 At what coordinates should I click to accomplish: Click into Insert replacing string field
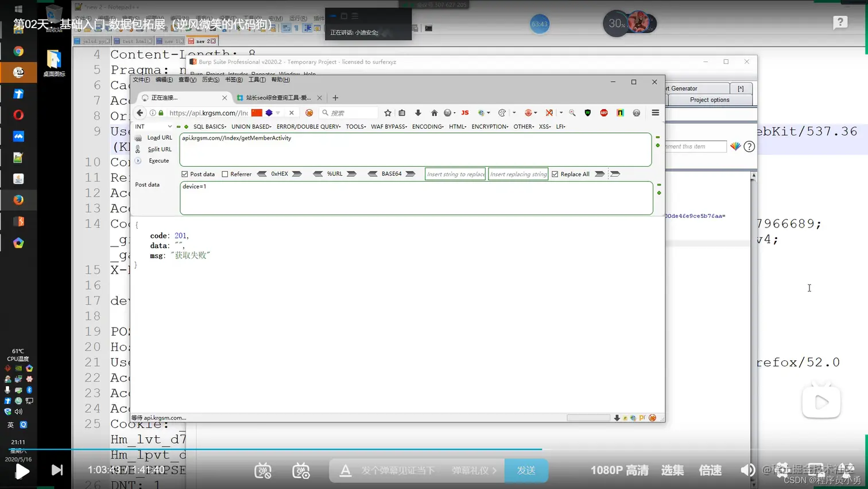point(518,174)
